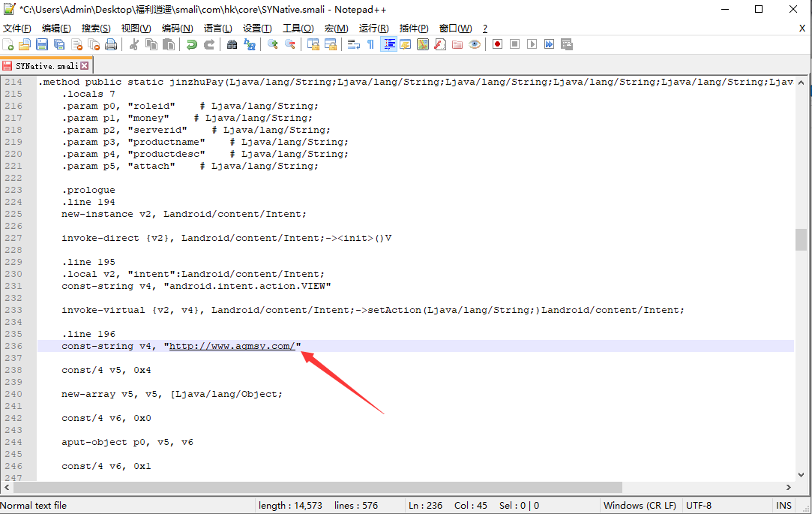Click the vertical scrollbar thumb

click(801, 239)
